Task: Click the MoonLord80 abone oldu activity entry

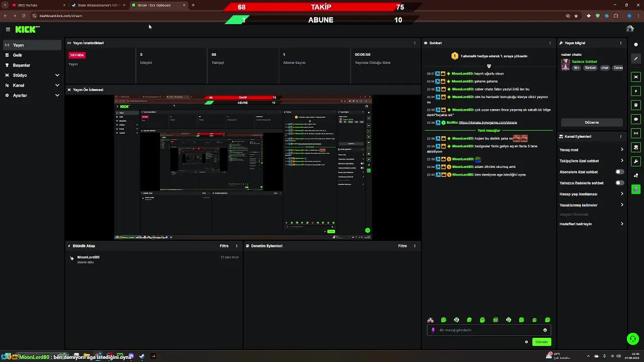Action: pyautogui.click(x=154, y=259)
